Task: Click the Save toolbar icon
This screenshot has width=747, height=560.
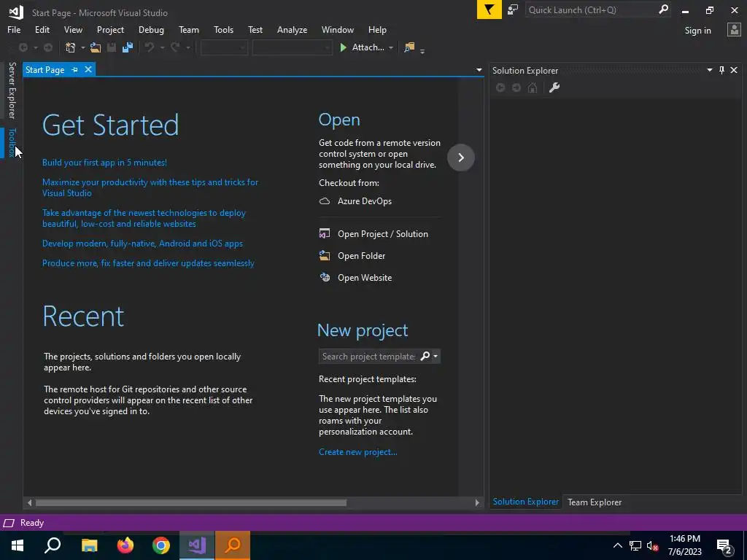Action: (112, 47)
